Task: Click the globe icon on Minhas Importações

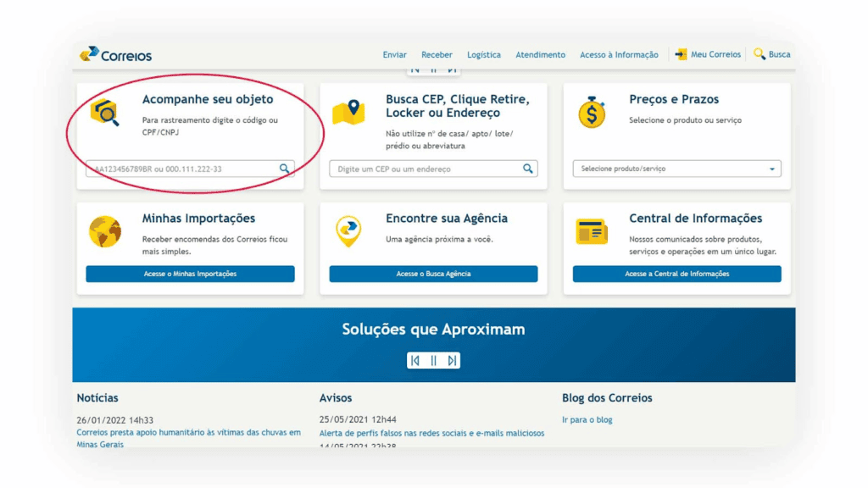Action: pyautogui.click(x=105, y=230)
